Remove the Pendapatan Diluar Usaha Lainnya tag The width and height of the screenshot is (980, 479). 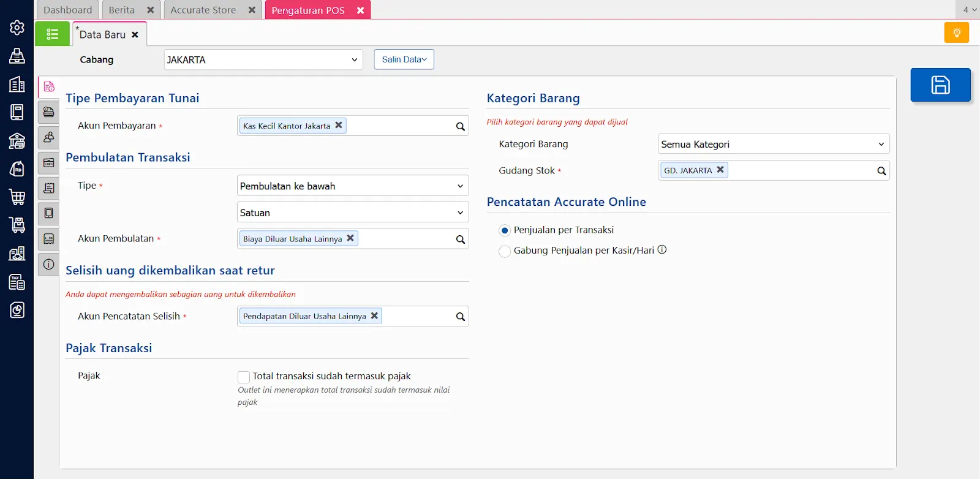coord(374,315)
